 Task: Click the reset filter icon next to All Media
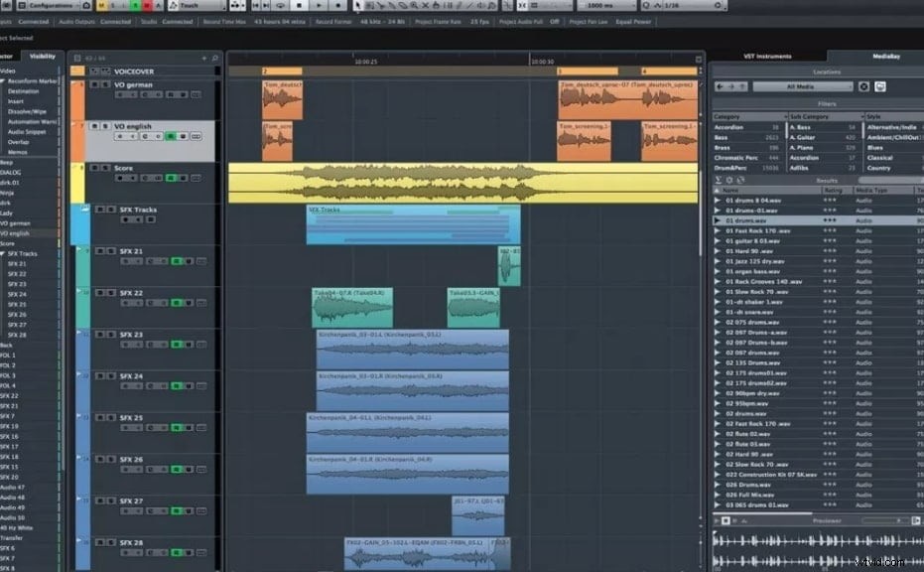click(x=863, y=86)
